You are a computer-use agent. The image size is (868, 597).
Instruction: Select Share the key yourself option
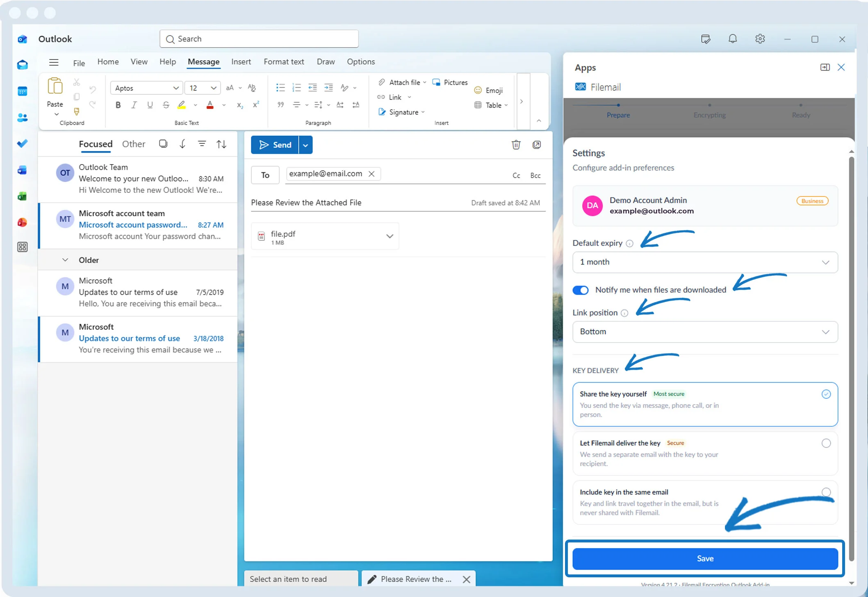[705, 404]
